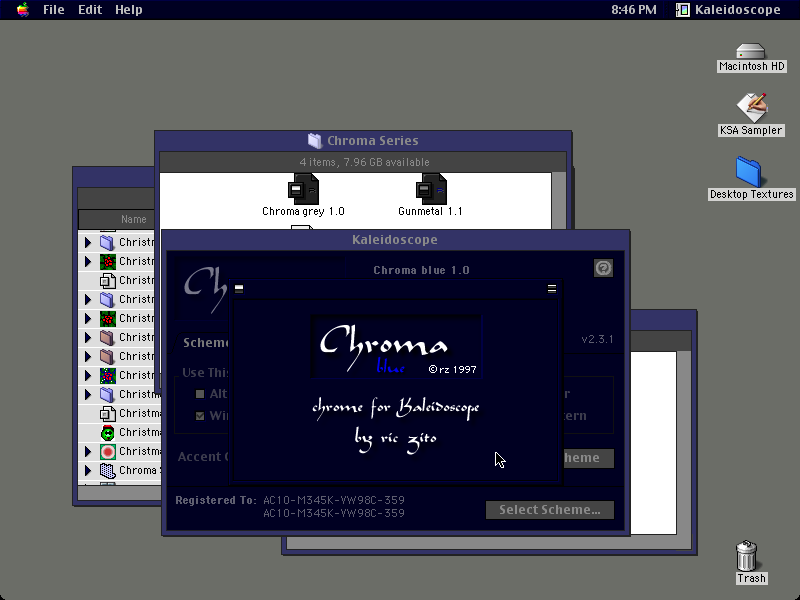This screenshot has width=800, height=600.
Task: Click the Select Scheme... button
Action: coord(549,510)
